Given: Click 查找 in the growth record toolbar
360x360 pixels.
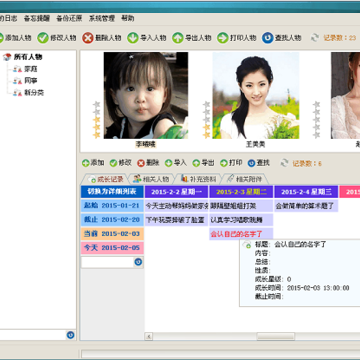Looking at the screenshot, I should [259, 163].
